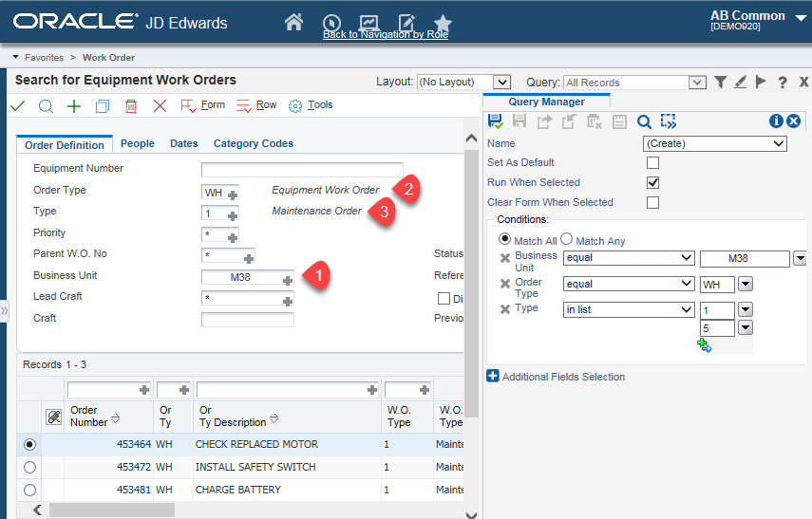Viewport: 812px width, 519px height.
Task: Add another value to the Type list
Action: [x=705, y=345]
